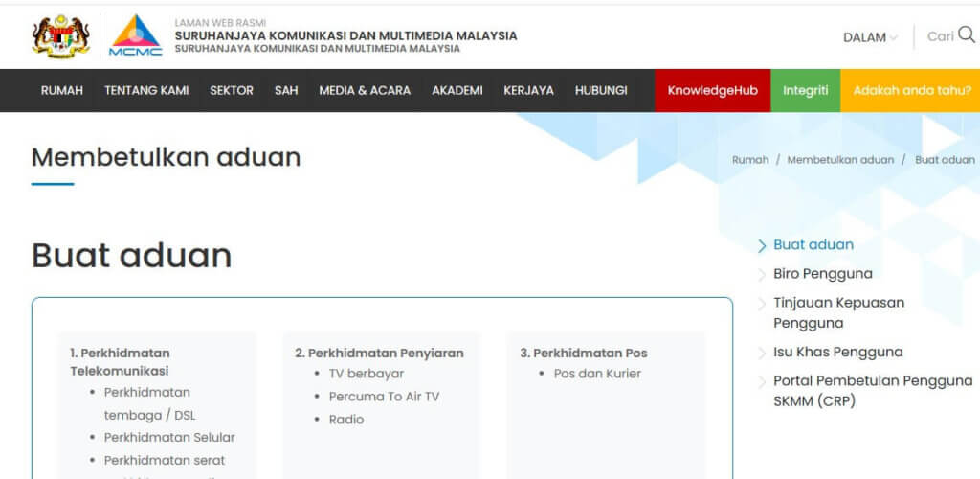This screenshot has width=980, height=479.
Task: Click the chevron beside Isu Khas Pengguna
Action: coord(761,354)
